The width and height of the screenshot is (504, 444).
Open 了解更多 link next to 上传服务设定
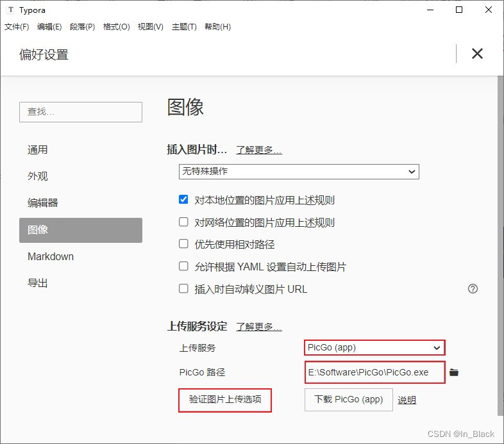point(259,327)
